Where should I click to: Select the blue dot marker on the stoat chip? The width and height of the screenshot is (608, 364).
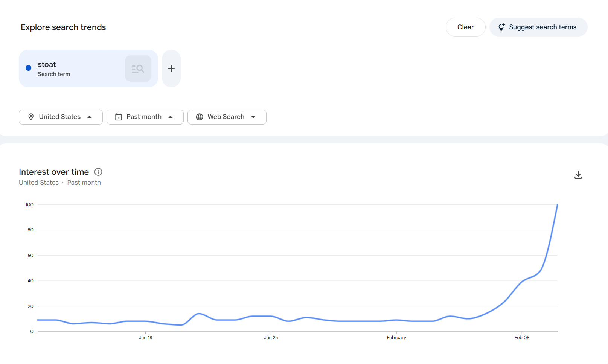28,68
